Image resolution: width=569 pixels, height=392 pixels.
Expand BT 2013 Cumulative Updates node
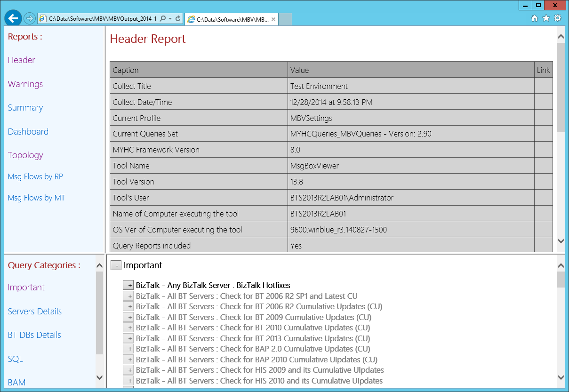click(128, 338)
